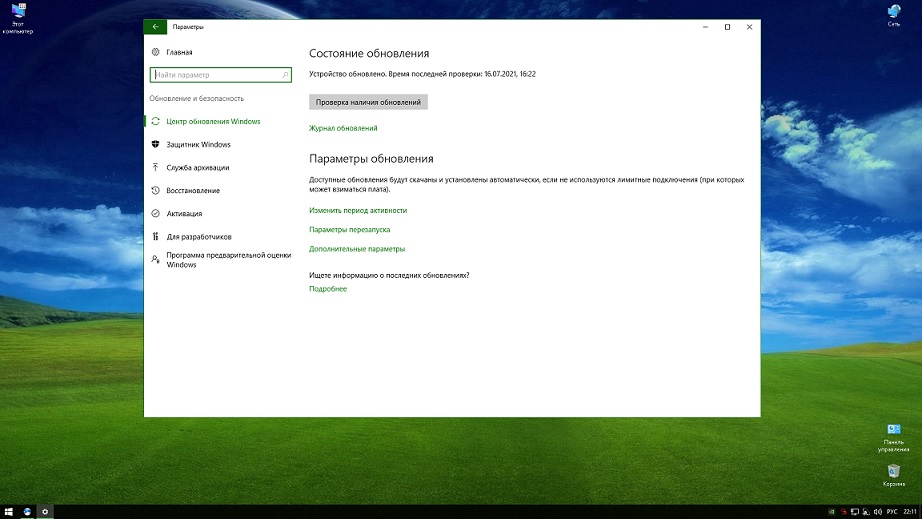Select Панель управления desktop icon

point(893,438)
